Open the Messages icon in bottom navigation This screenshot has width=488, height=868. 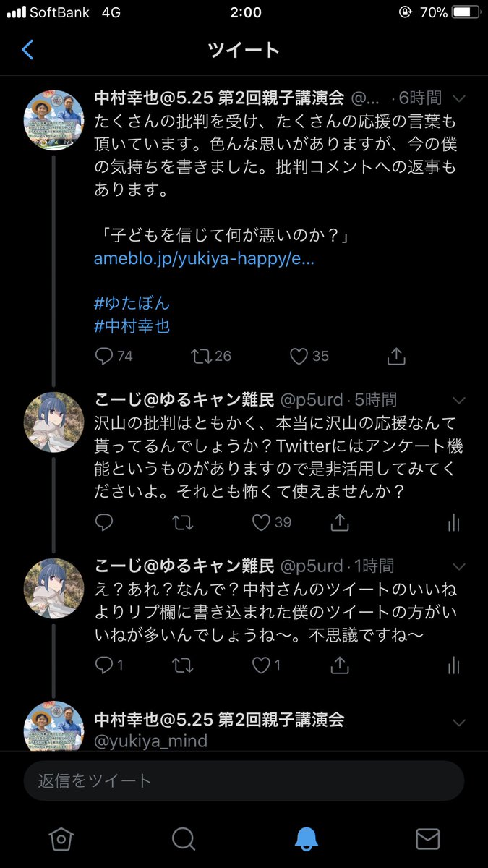click(x=427, y=838)
